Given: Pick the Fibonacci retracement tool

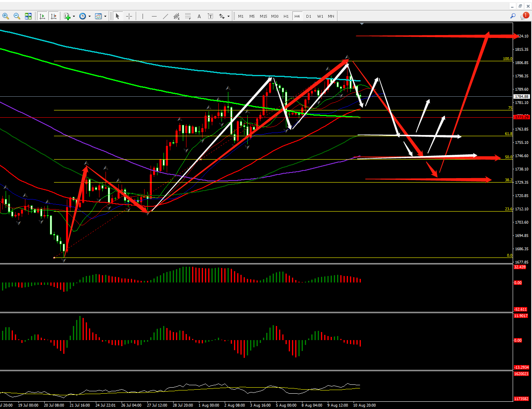Looking at the screenshot, I should 188,16.
